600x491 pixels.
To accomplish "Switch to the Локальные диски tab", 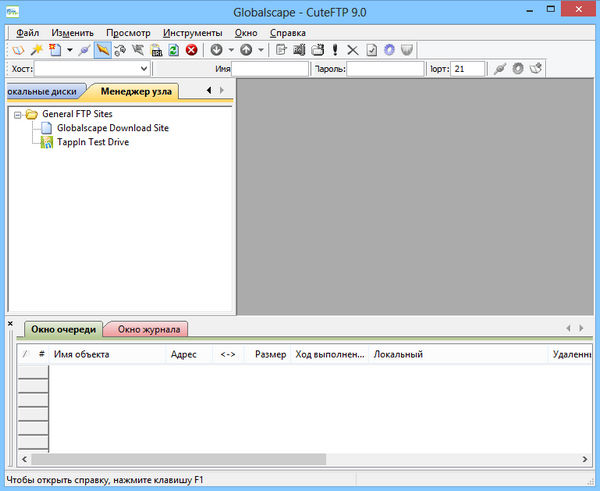I will tap(40, 91).
